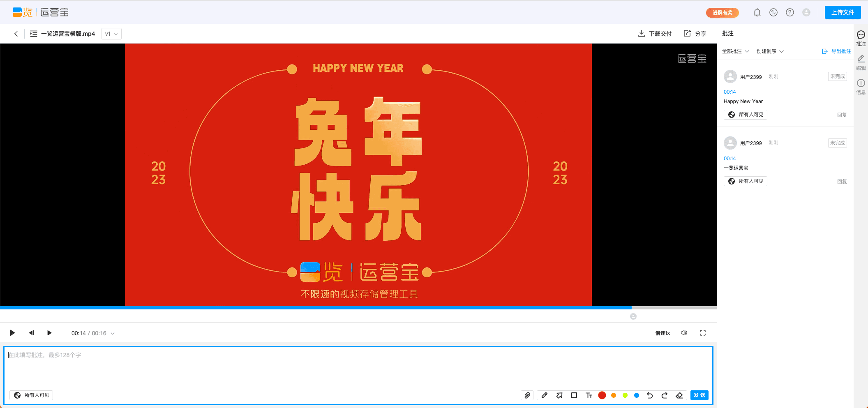Select the arrow annotation tool
This screenshot has width=868, height=408.
(x=559, y=395)
